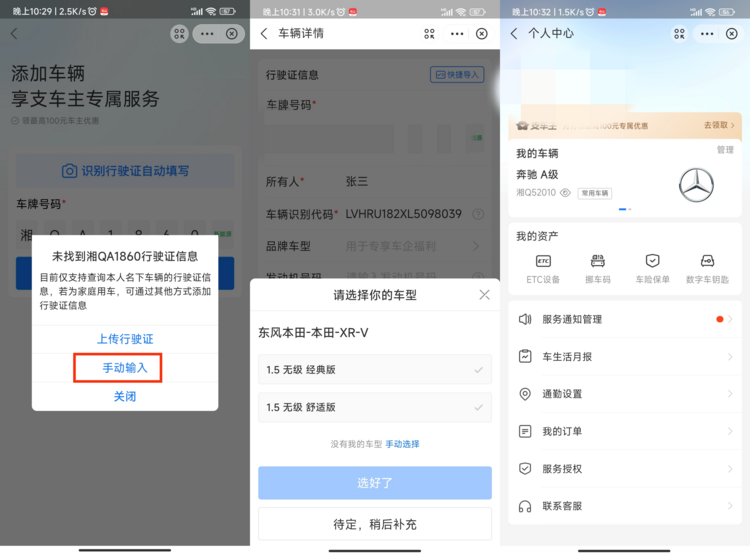Open 管理 for my vehicles
The height and width of the screenshot is (556, 750).
click(x=725, y=150)
